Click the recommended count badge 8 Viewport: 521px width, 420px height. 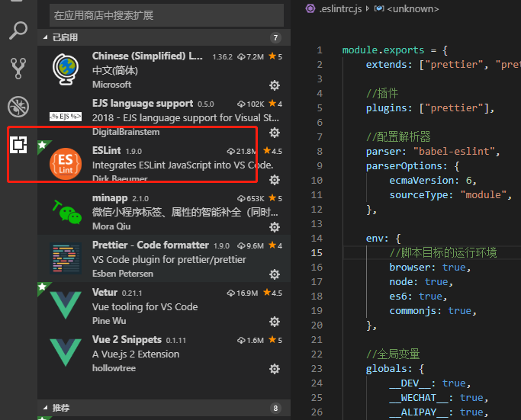tap(275, 408)
